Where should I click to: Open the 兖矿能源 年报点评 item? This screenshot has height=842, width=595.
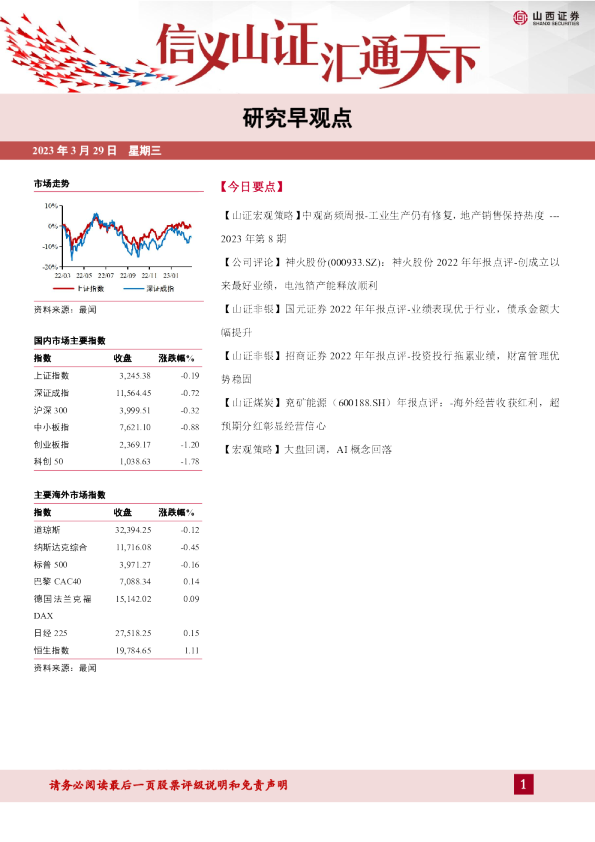click(x=390, y=414)
